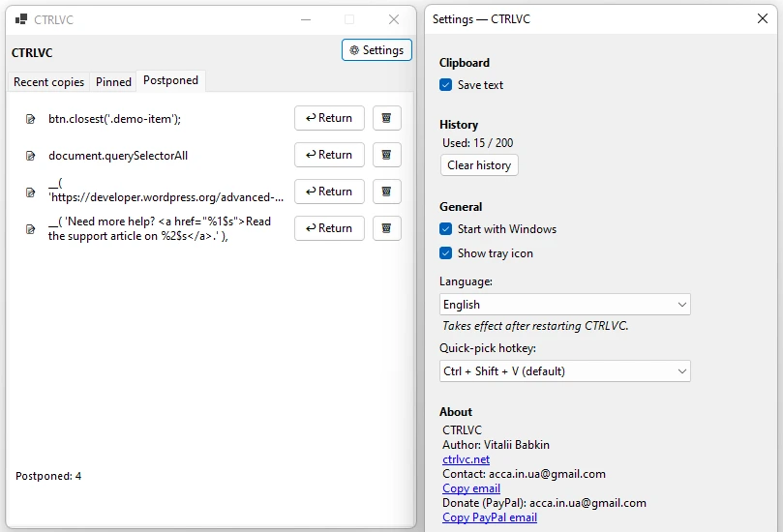Open Settings with the gear button
The image size is (783, 532).
pyautogui.click(x=376, y=50)
